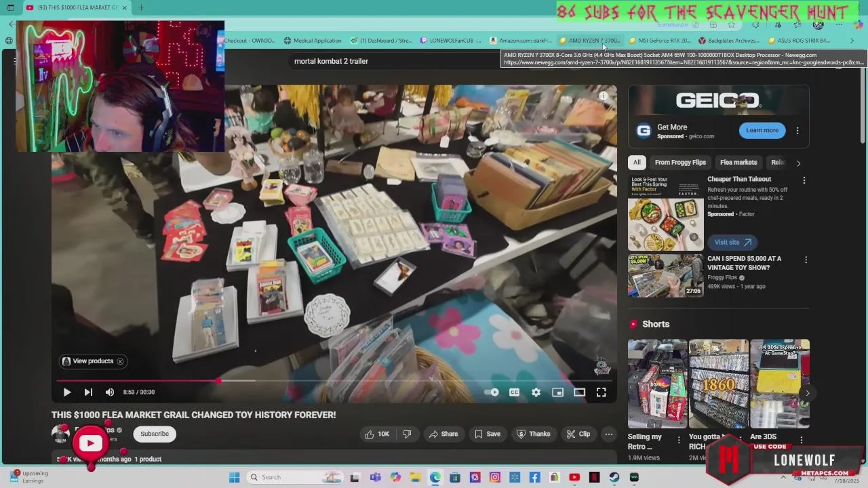Viewport: 868px width, 488px height.
Task: Switch to theater mode
Action: click(579, 392)
